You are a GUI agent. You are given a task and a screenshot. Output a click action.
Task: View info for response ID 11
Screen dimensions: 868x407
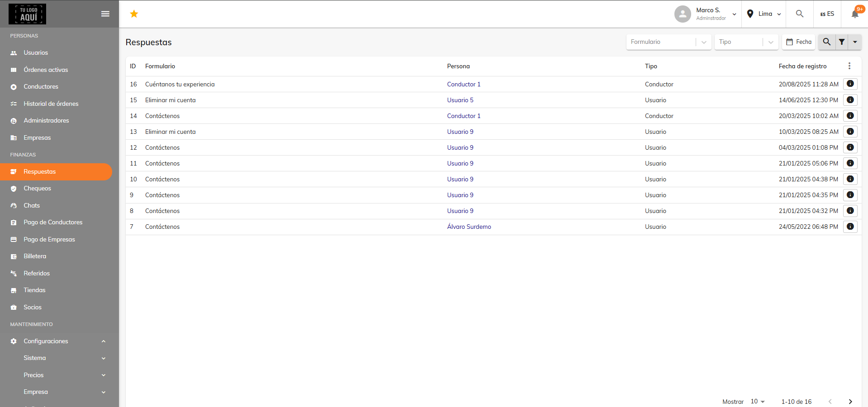(x=850, y=163)
